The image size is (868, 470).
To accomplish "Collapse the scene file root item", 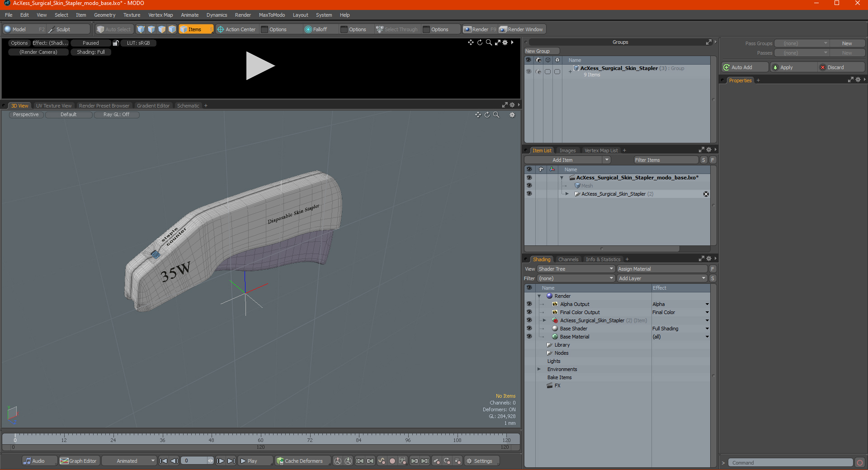I will (562, 178).
